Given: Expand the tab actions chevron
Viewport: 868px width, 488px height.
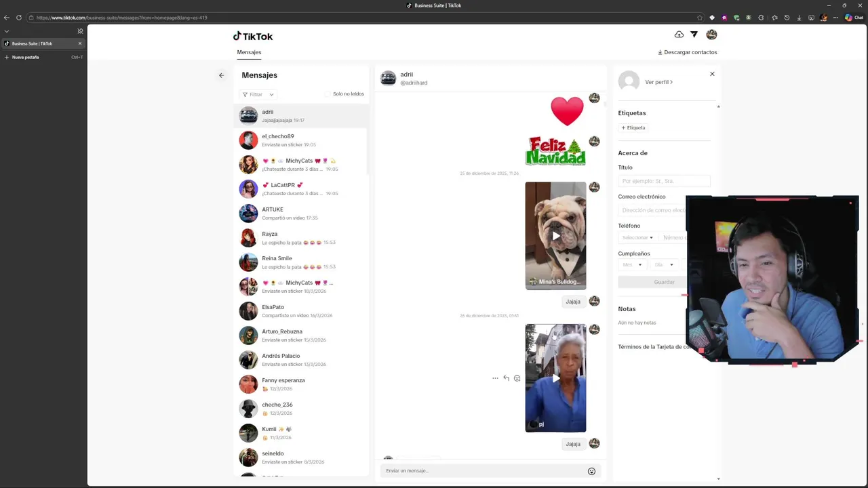Looking at the screenshot, I should (7, 31).
